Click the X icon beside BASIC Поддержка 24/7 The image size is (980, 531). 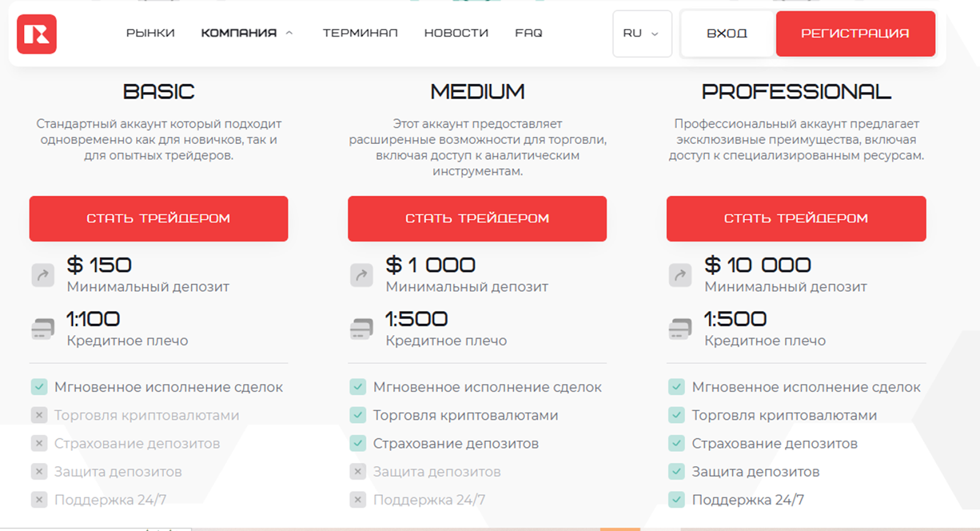point(39,500)
